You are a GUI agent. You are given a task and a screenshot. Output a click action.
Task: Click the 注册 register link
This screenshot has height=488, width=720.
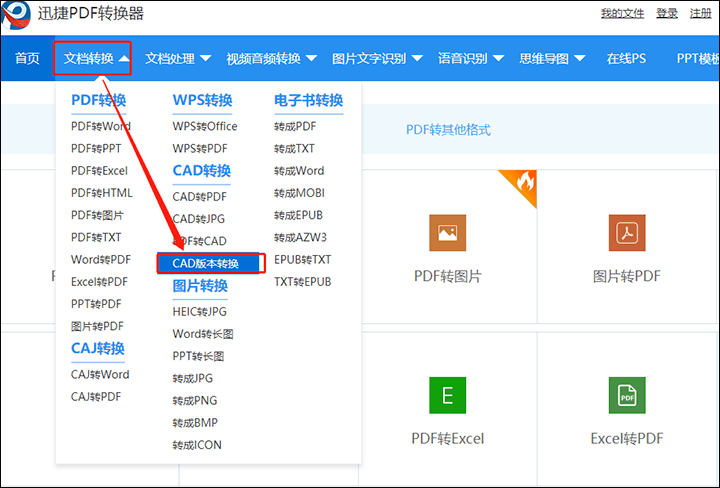point(700,14)
